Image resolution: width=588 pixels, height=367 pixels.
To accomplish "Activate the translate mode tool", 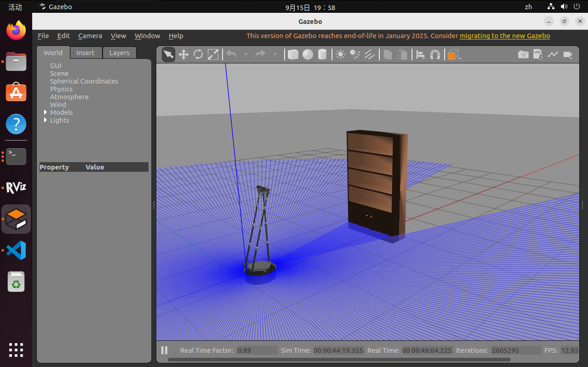I will tap(183, 55).
